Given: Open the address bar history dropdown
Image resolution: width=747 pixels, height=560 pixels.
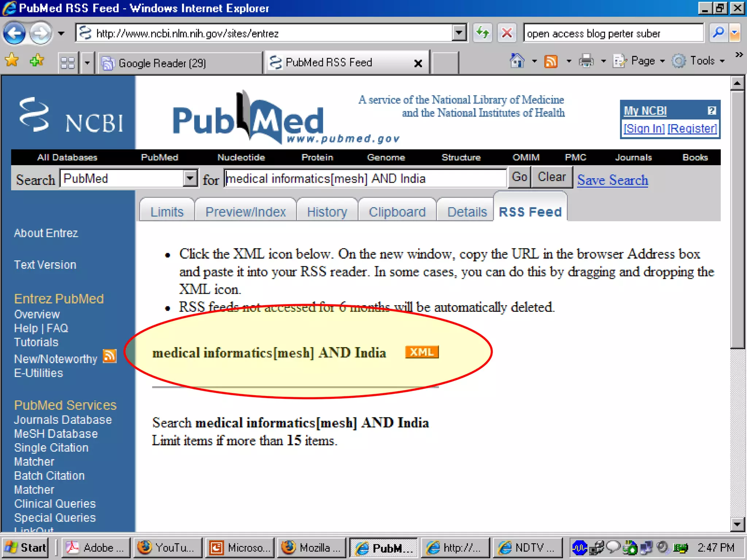Looking at the screenshot, I should (459, 34).
